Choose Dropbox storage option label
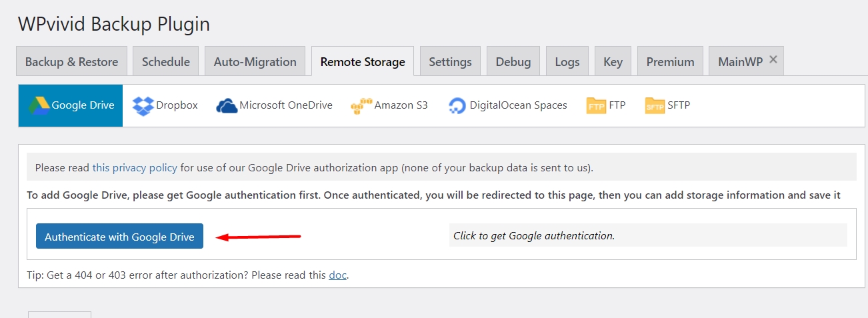The height and width of the screenshot is (318, 868). point(177,105)
